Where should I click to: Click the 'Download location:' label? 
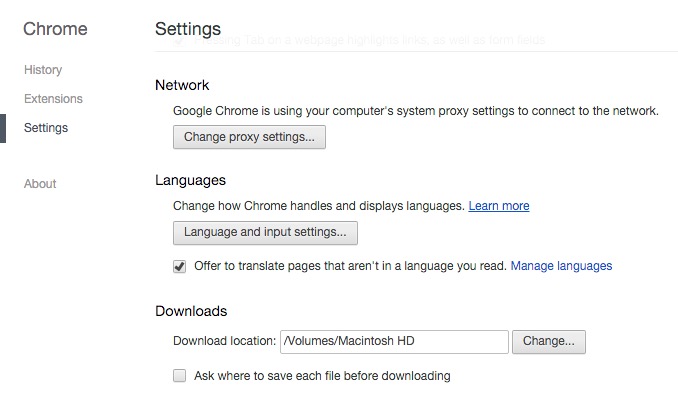coord(224,341)
